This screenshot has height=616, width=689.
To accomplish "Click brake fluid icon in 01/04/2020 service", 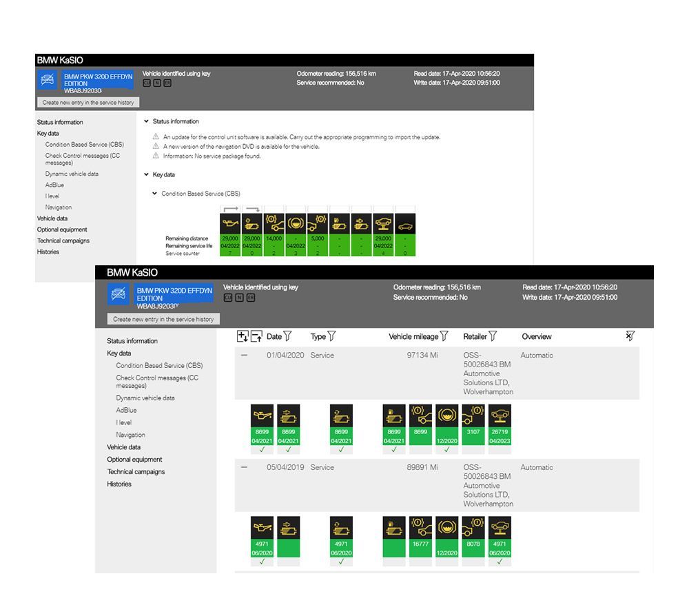I will point(447,415).
